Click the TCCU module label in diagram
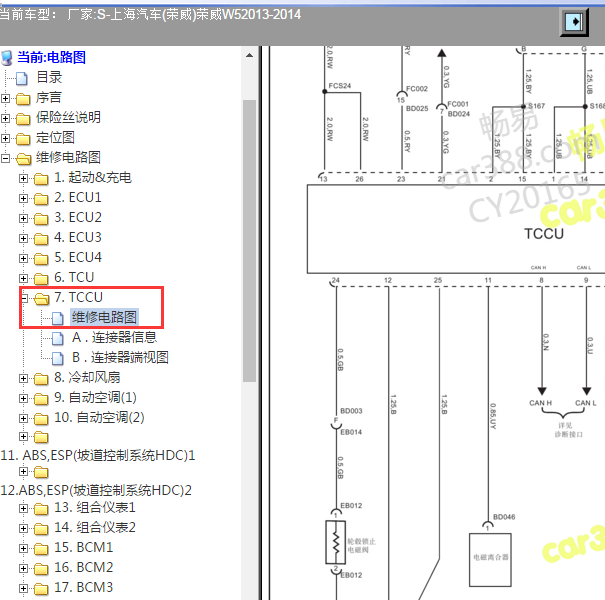Image resolution: width=605 pixels, height=600 pixels. coord(544,233)
